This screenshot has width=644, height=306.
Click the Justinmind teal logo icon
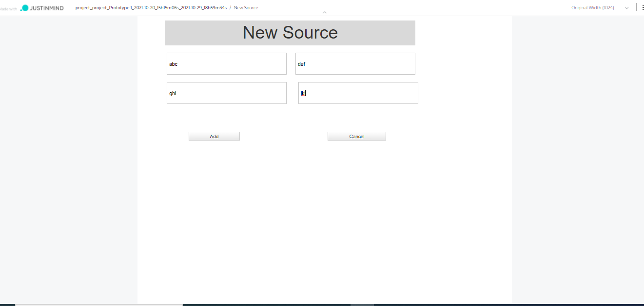tap(24, 8)
